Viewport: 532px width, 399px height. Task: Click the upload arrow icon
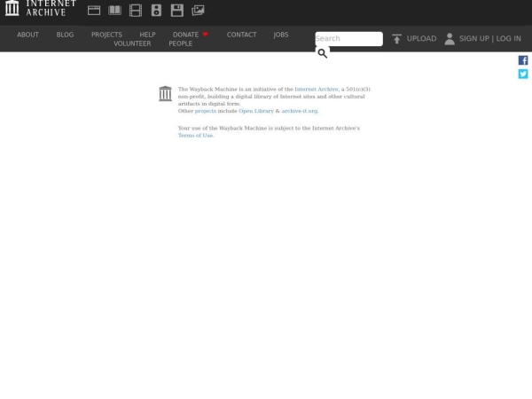tap(396, 39)
